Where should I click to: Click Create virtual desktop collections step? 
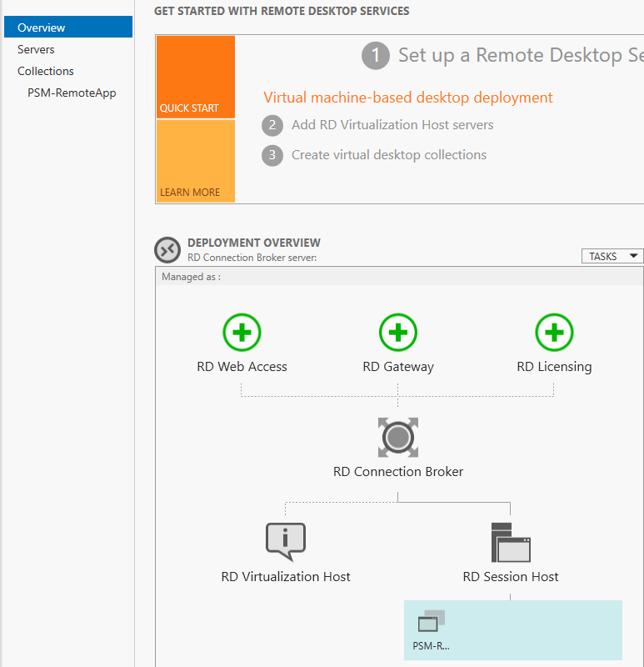[388, 155]
